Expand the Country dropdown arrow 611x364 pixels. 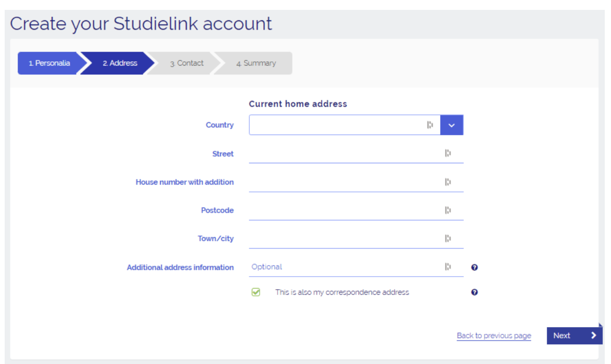[452, 125]
